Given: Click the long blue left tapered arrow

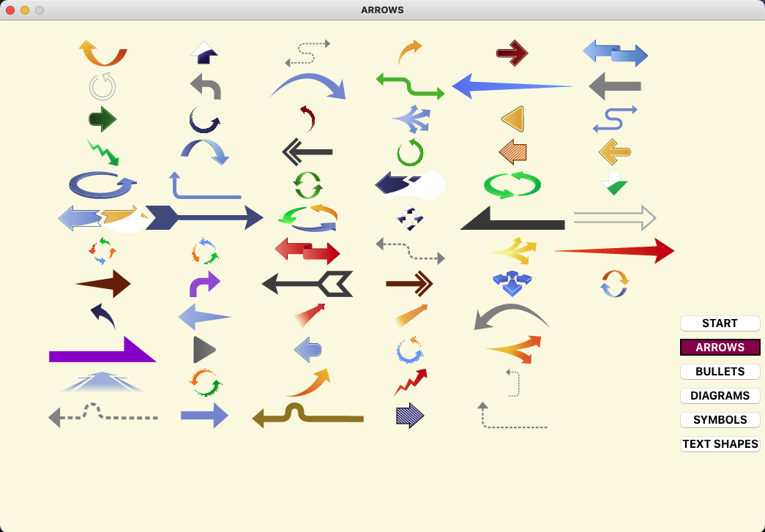Looking at the screenshot, I should tap(512, 86).
